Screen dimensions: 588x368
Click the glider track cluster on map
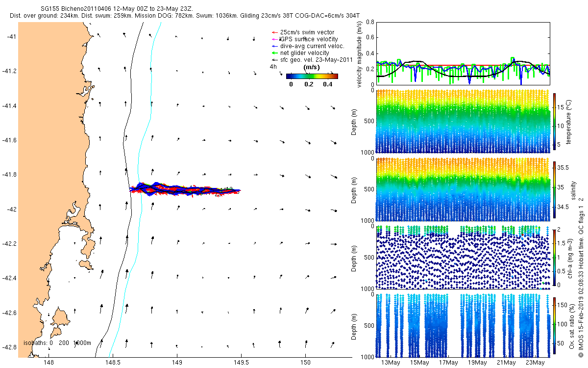[x=185, y=189]
